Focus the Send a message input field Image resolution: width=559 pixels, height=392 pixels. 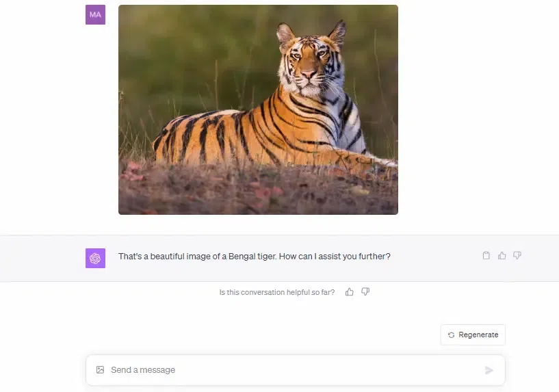pos(295,370)
